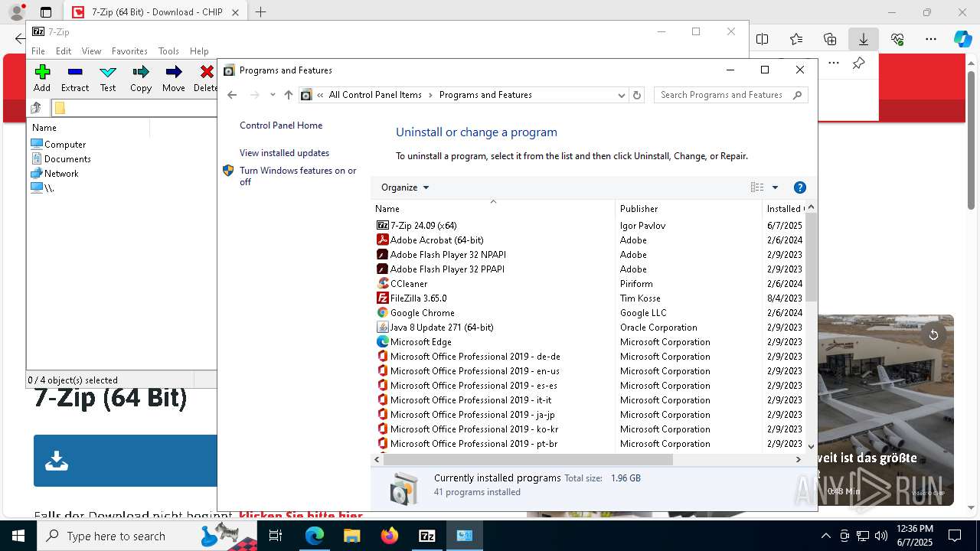Select the Network item in 7-Zip
Viewport: 980px width, 551px height.
55,173
